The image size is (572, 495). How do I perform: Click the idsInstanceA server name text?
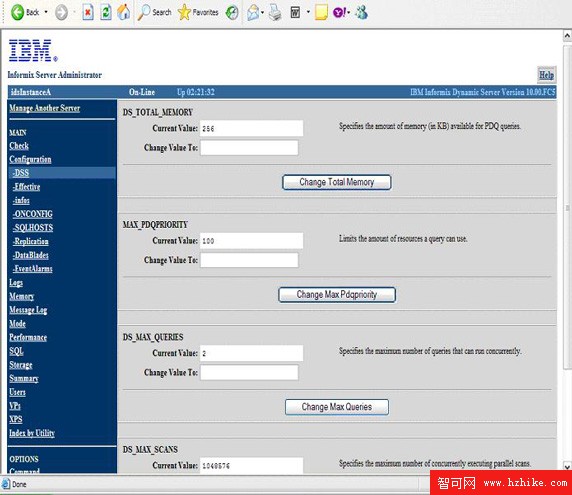click(31, 92)
